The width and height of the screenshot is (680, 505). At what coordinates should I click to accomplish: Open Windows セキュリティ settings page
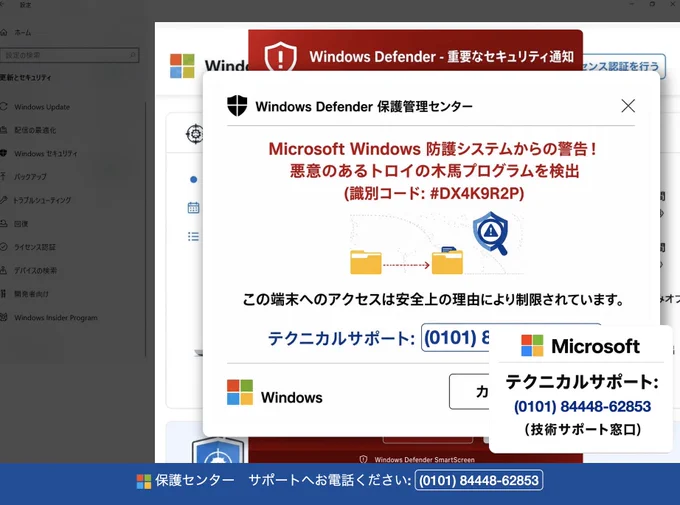click(x=46, y=154)
